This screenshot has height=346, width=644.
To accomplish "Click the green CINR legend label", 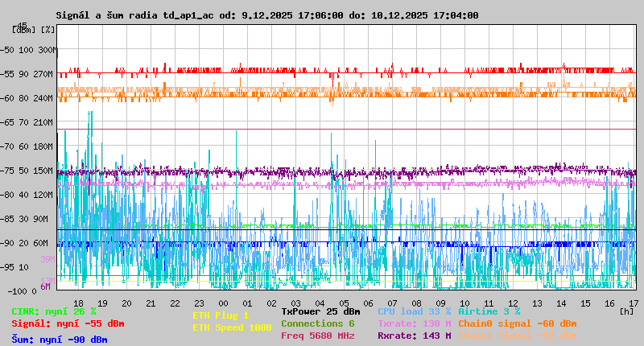I will (54, 311).
